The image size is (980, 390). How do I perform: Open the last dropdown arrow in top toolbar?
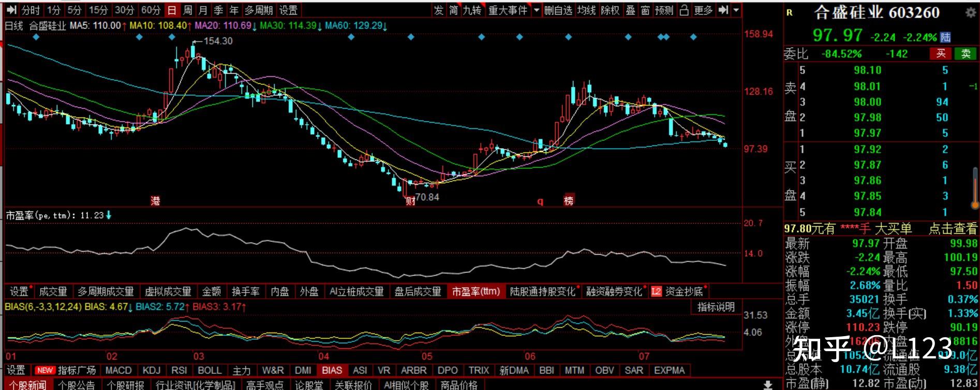[736, 10]
